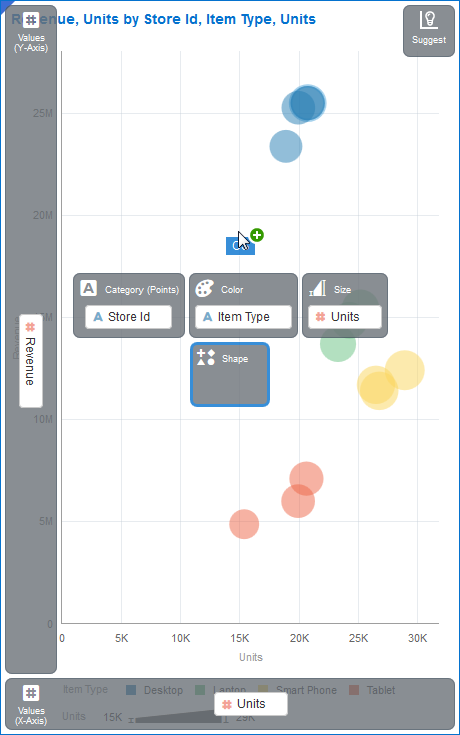Click the Shape symbols icon
Viewport: 460px width, 735px height.
coord(206,357)
